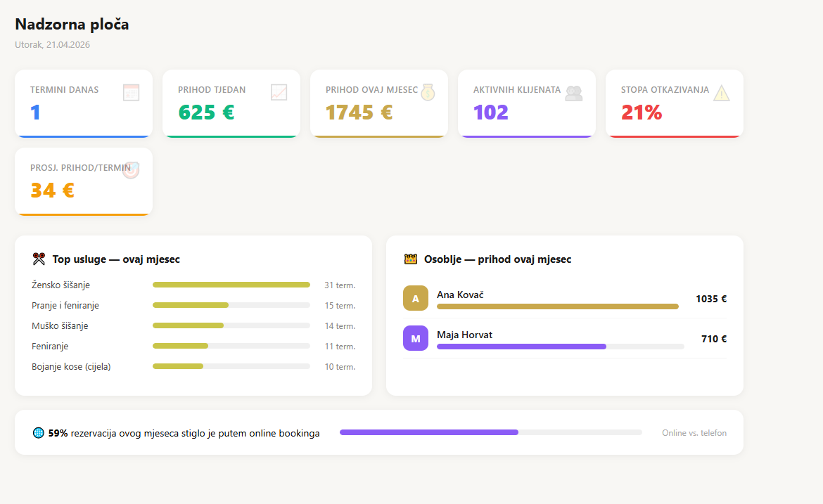The height and width of the screenshot is (504, 823).
Task: Click the calendar icon in Termini danas card
Action: 132,92
